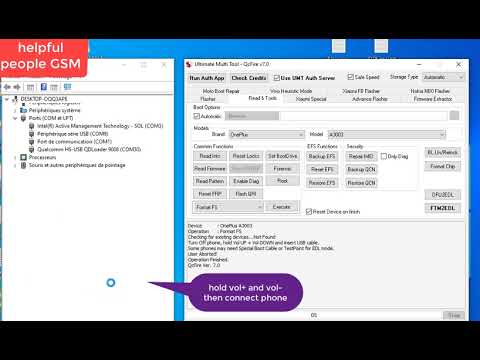Click the Périphériques système folder icon
480x360 pixels.
click(x=23, y=110)
